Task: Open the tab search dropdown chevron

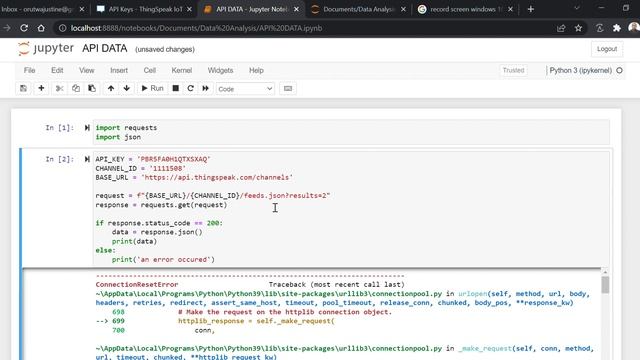Action: pos(577,8)
